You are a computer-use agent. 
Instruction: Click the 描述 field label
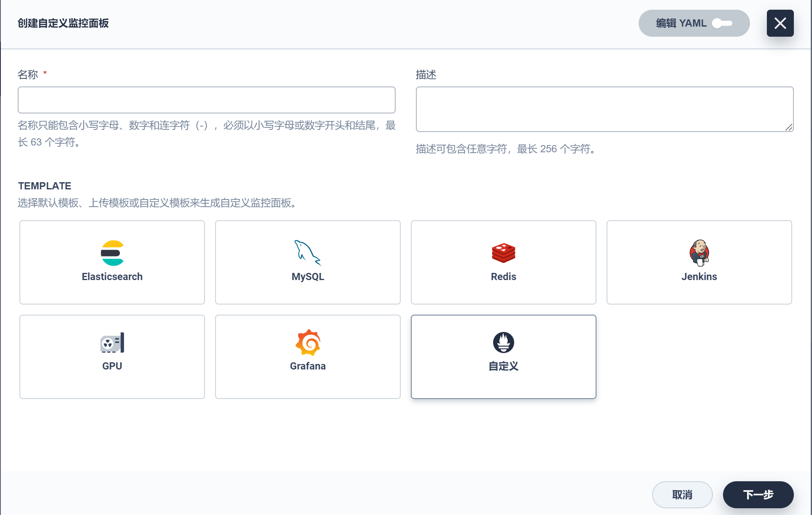click(426, 75)
